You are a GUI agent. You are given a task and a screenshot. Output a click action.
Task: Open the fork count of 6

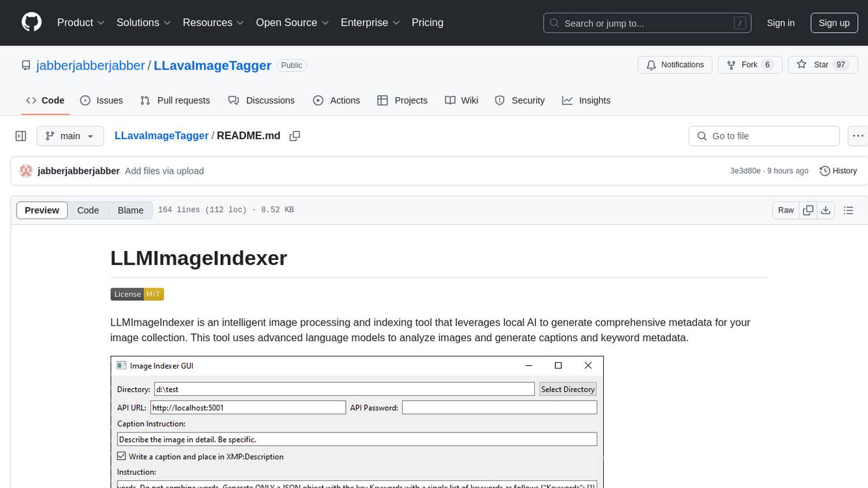(767, 65)
